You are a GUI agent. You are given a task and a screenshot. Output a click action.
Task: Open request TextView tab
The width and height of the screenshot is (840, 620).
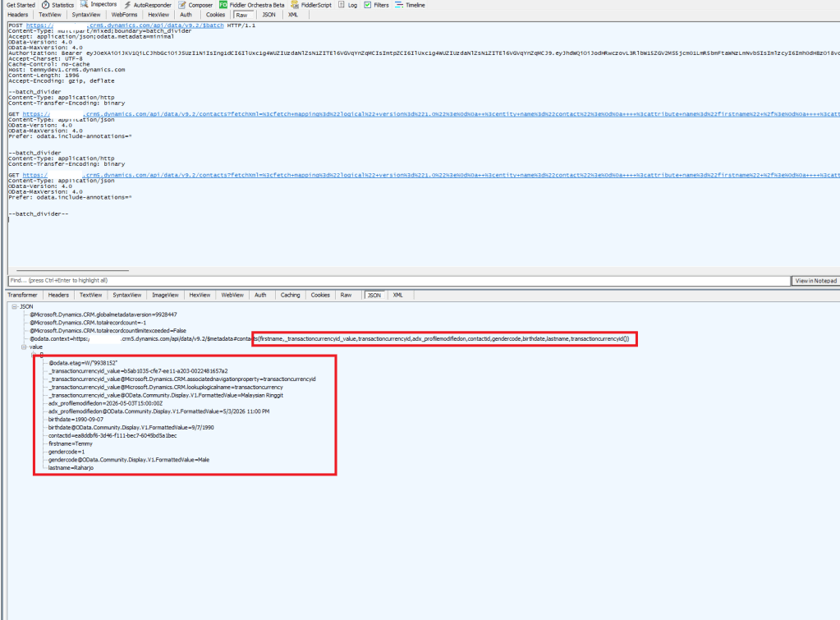click(50, 15)
